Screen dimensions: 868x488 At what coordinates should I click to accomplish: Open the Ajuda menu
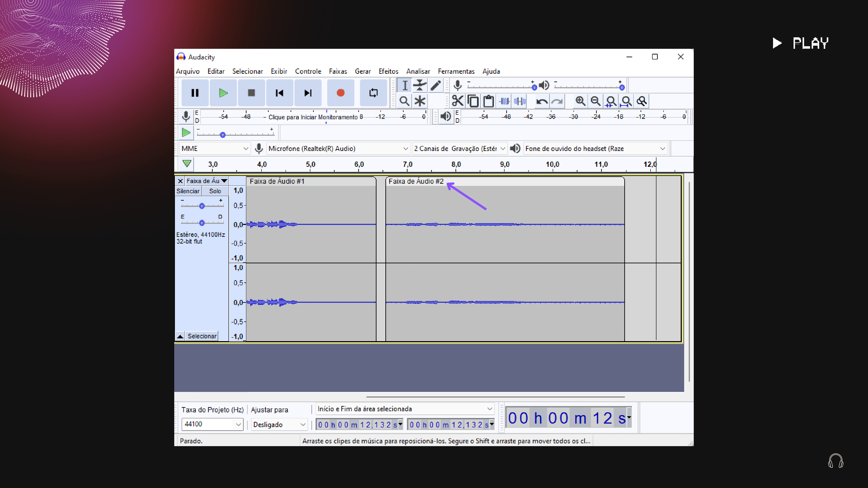pos(491,71)
